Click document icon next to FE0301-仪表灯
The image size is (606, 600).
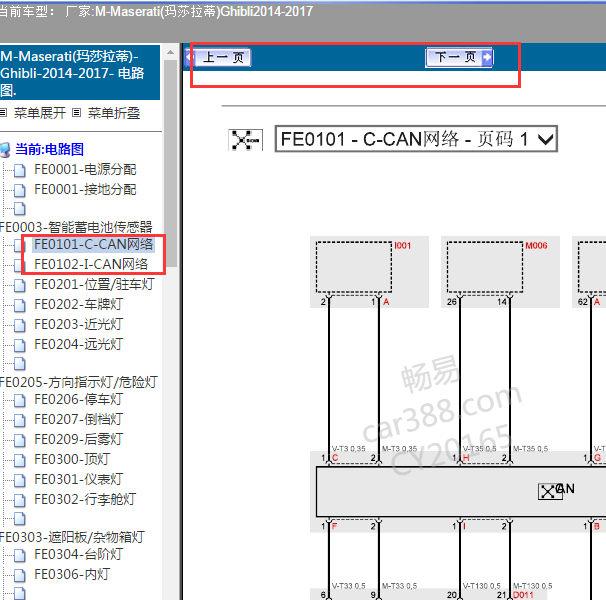point(20,480)
